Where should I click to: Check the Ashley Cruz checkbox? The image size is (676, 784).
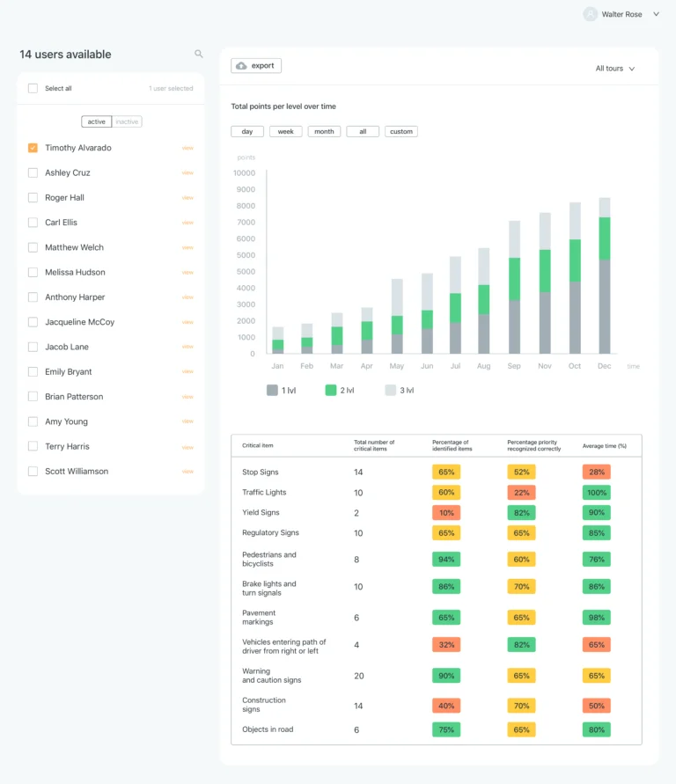pyautogui.click(x=33, y=173)
